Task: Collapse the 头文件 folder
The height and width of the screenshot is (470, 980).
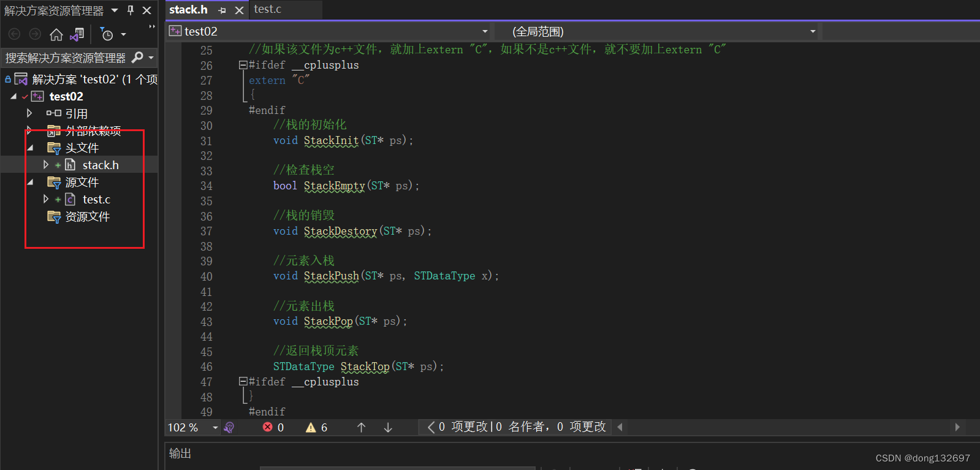Action: (x=30, y=148)
